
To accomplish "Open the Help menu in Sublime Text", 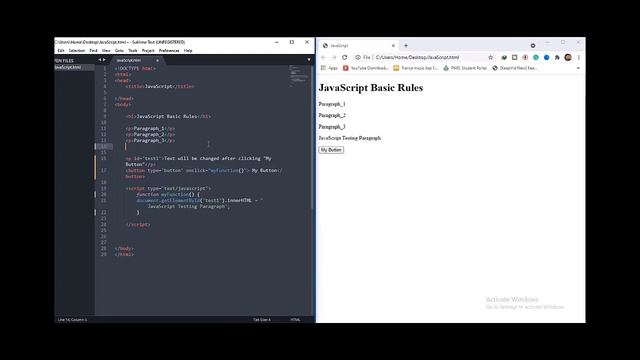I will (188, 51).
